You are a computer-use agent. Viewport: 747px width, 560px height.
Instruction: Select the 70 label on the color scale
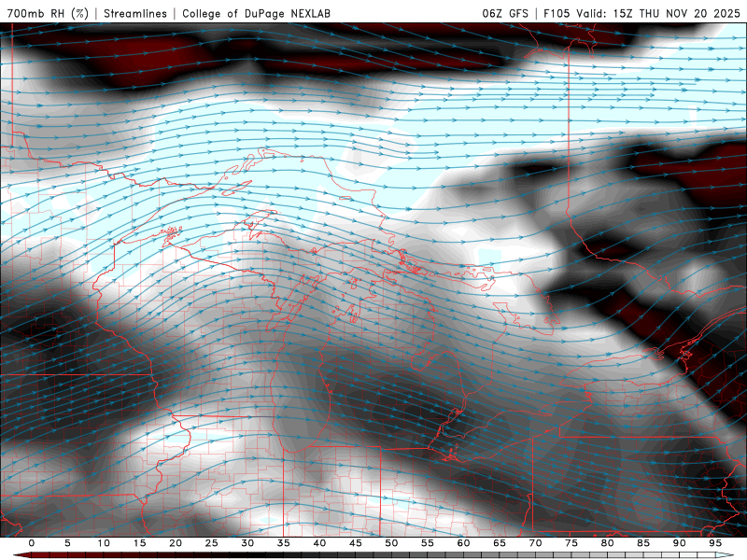[x=535, y=543]
